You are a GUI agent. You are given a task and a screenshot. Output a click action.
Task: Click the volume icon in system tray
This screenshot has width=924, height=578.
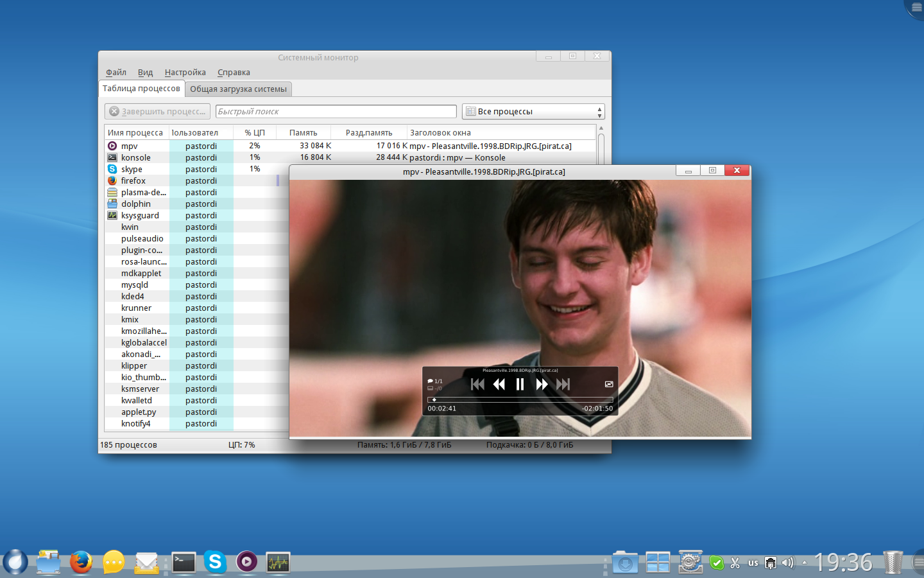tap(787, 563)
